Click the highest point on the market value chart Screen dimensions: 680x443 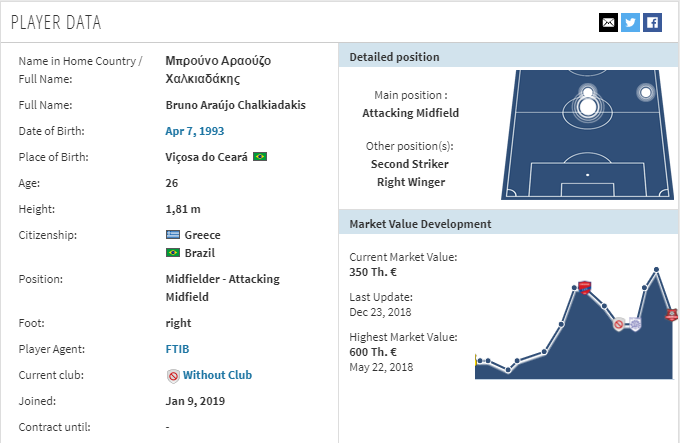point(657,270)
